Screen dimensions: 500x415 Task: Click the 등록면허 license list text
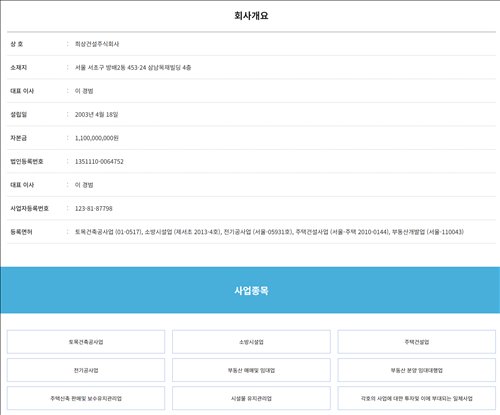(x=269, y=232)
